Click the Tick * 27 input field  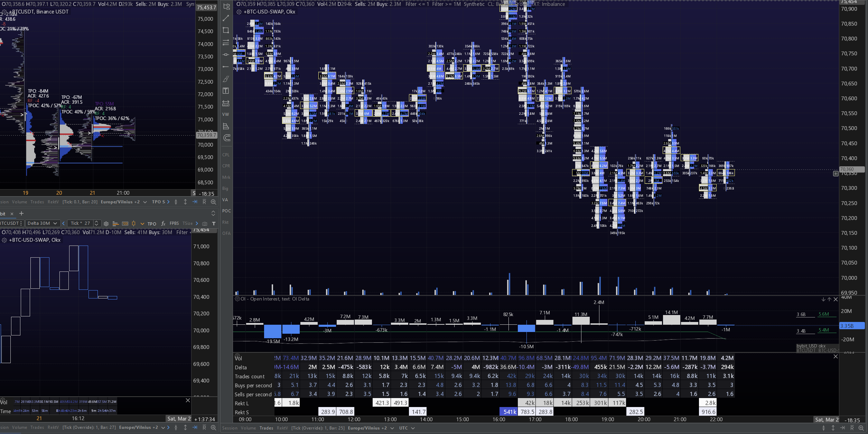81,223
